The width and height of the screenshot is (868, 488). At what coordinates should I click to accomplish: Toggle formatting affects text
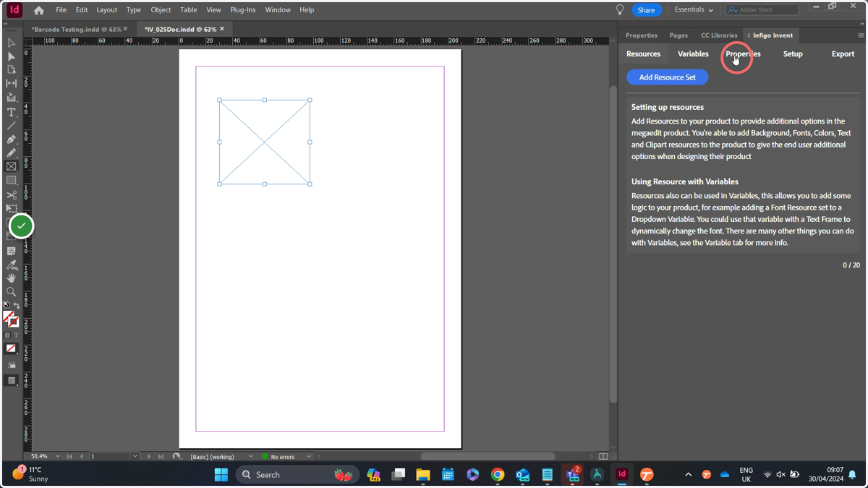coord(15,335)
